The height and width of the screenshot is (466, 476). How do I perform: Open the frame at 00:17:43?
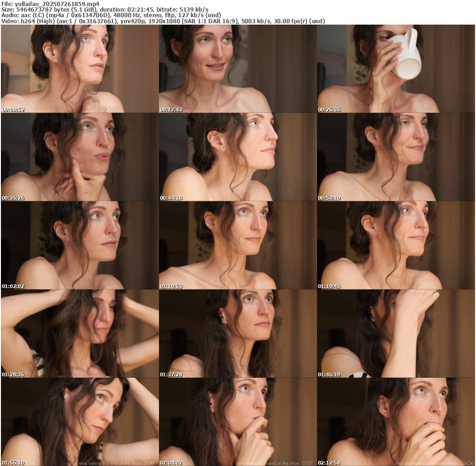point(238,68)
